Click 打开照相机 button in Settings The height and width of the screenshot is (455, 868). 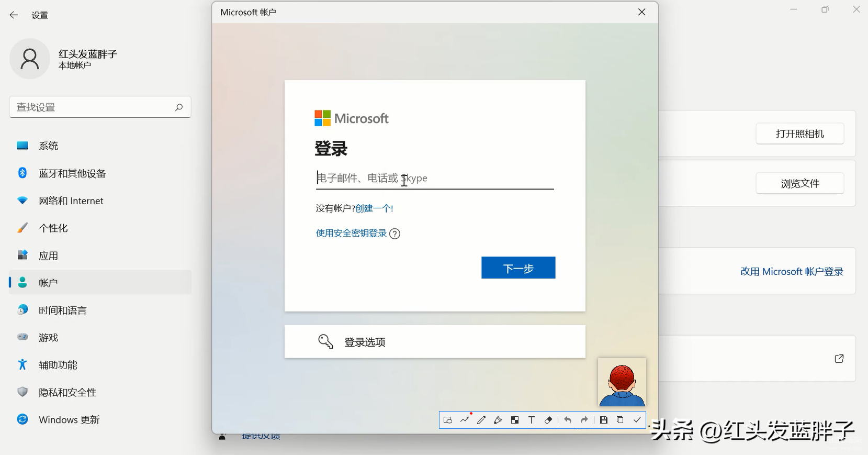pyautogui.click(x=800, y=134)
